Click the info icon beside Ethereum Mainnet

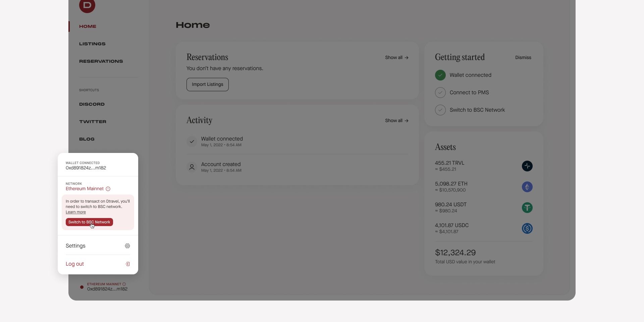pyautogui.click(x=108, y=189)
